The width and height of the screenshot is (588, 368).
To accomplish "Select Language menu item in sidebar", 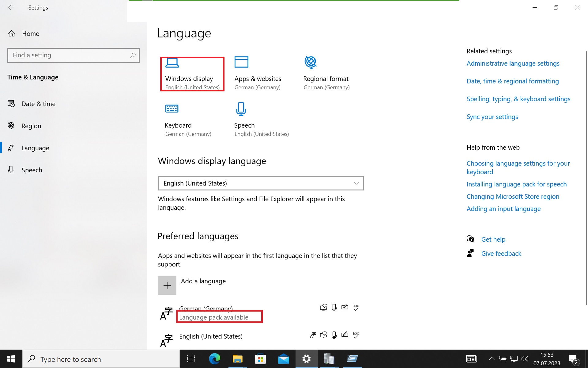I will [x=36, y=148].
